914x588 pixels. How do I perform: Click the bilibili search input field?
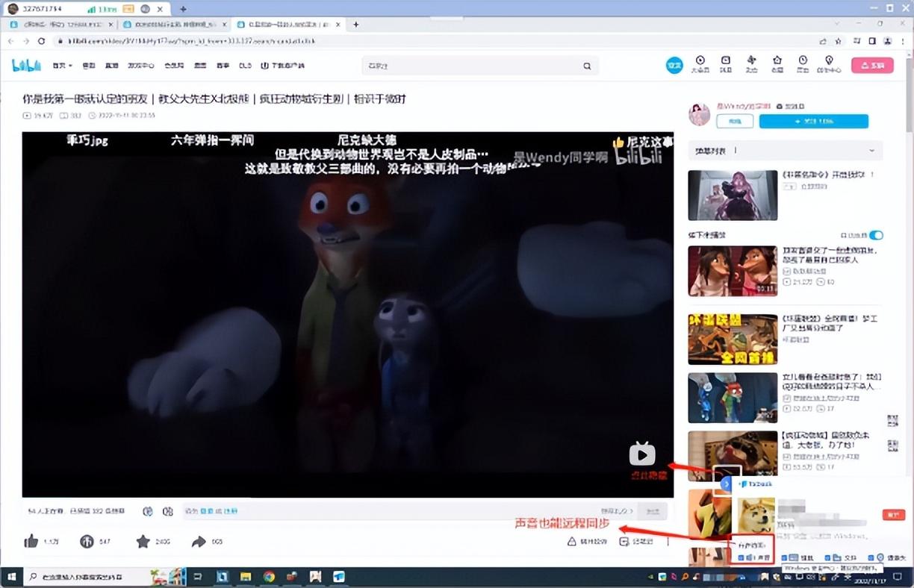click(472, 66)
